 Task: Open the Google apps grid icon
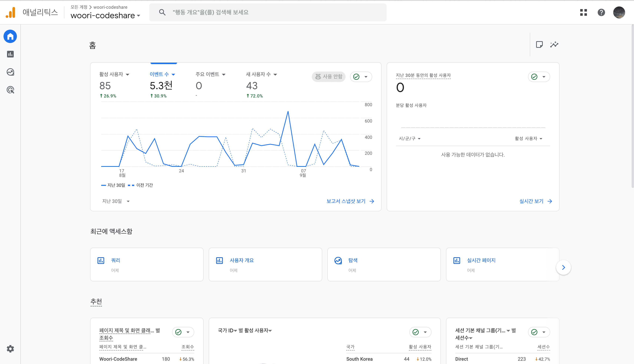pos(583,12)
